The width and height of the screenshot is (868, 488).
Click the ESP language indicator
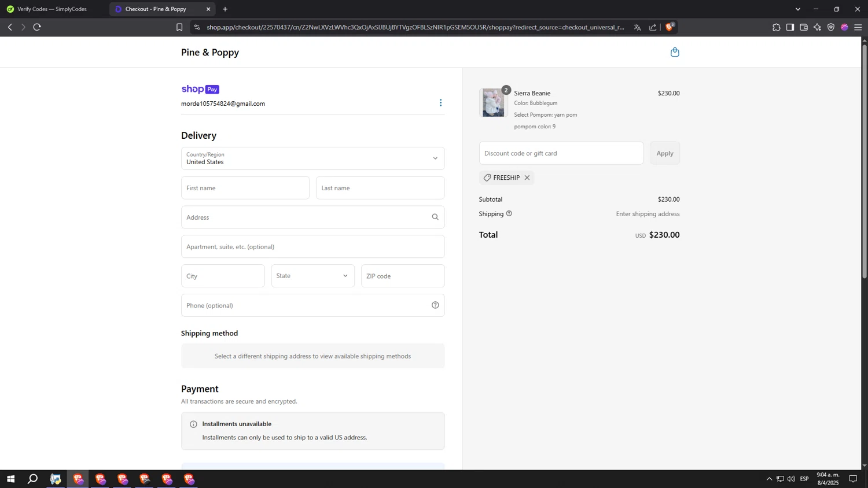tap(804, 479)
